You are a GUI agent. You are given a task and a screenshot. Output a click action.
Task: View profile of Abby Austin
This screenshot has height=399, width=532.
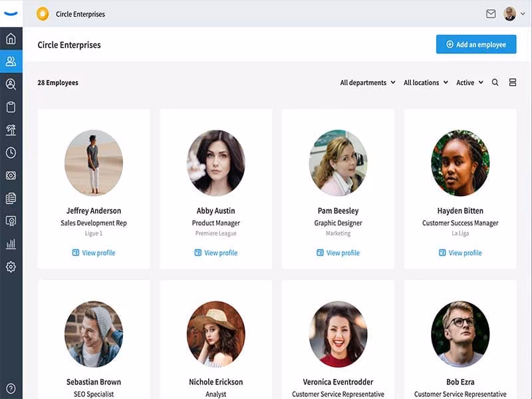pos(215,253)
